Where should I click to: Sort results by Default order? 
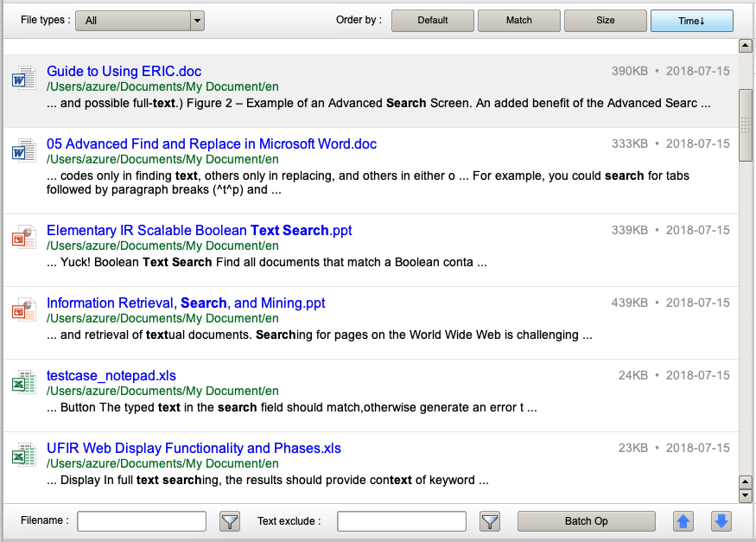(x=433, y=21)
